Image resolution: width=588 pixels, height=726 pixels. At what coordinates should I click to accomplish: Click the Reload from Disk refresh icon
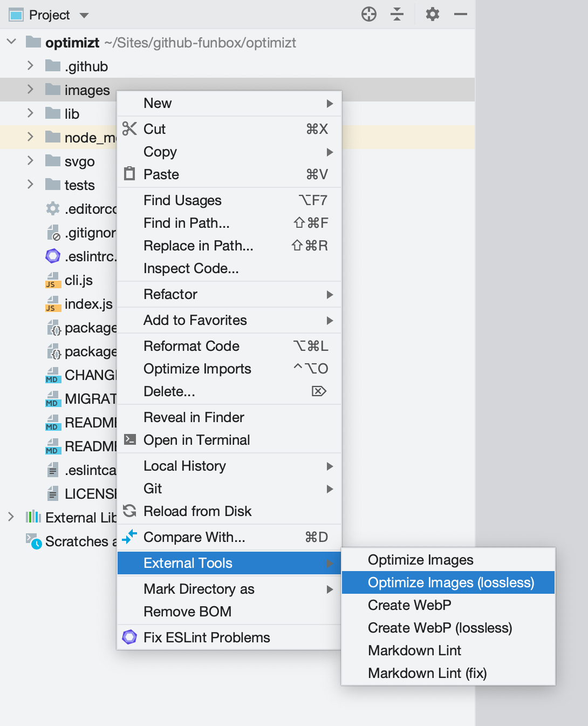coord(129,511)
